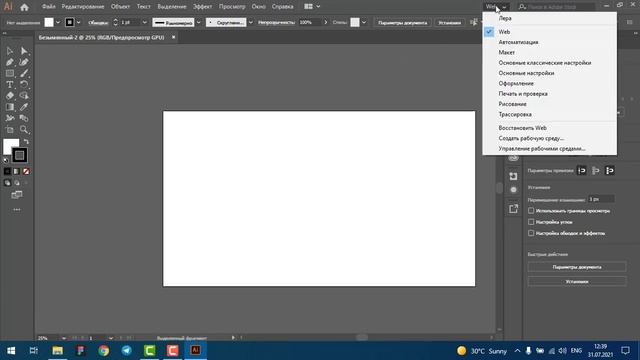Toggle first snap options button in Properties
The image size is (640, 360).
[x=582, y=171]
